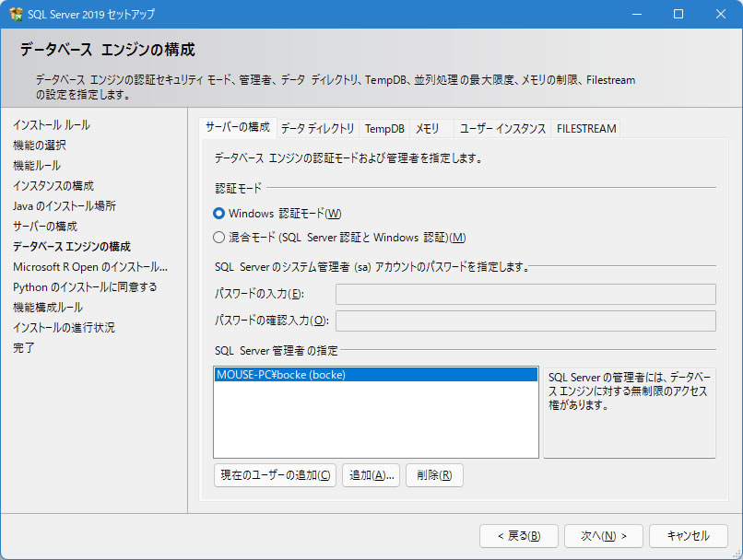
Task: Maximize the setup window
Action: click(678, 15)
